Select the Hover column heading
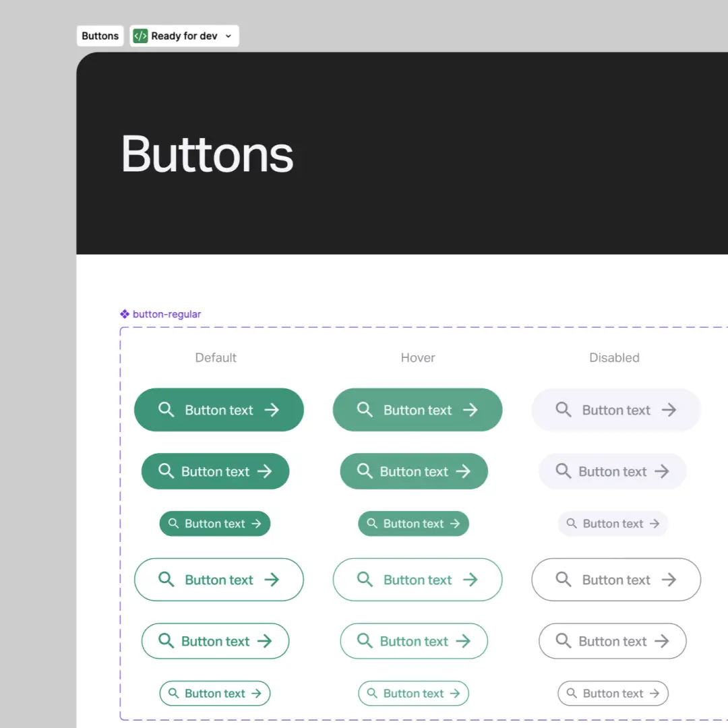 point(418,358)
